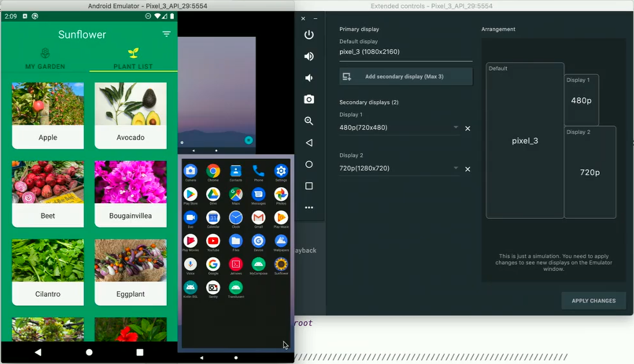
Task: Launch Camera app on secondary display
Action: click(191, 172)
